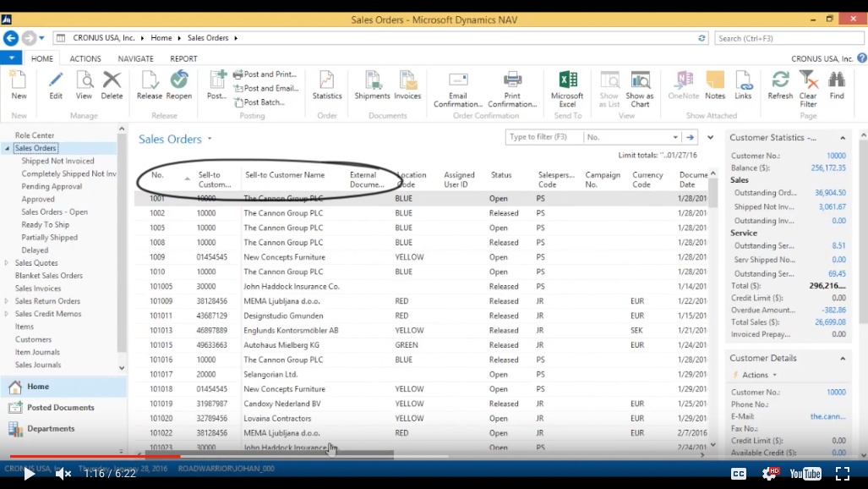Expand Sales Return Orders tree node
Image resolution: width=868 pixels, height=489 pixels.
click(x=7, y=301)
